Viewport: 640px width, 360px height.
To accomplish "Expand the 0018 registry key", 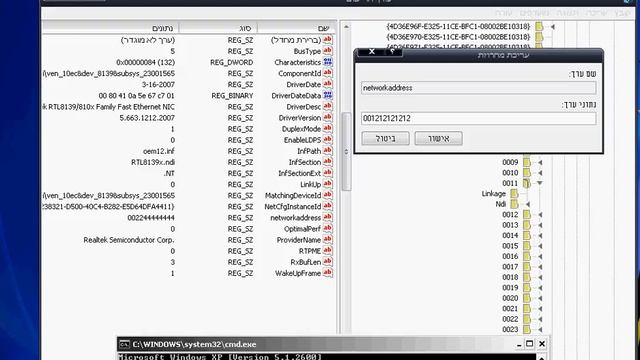I will pyautogui.click(x=540, y=278).
